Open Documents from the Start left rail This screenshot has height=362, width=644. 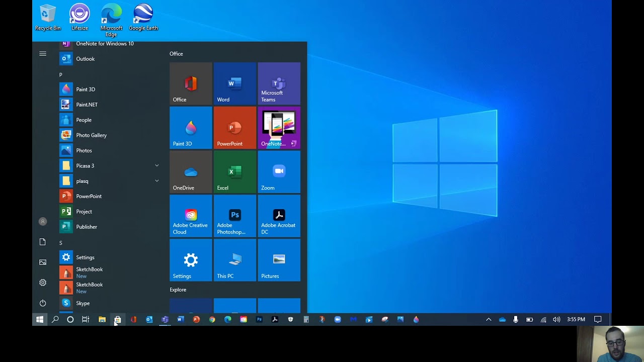(43, 242)
